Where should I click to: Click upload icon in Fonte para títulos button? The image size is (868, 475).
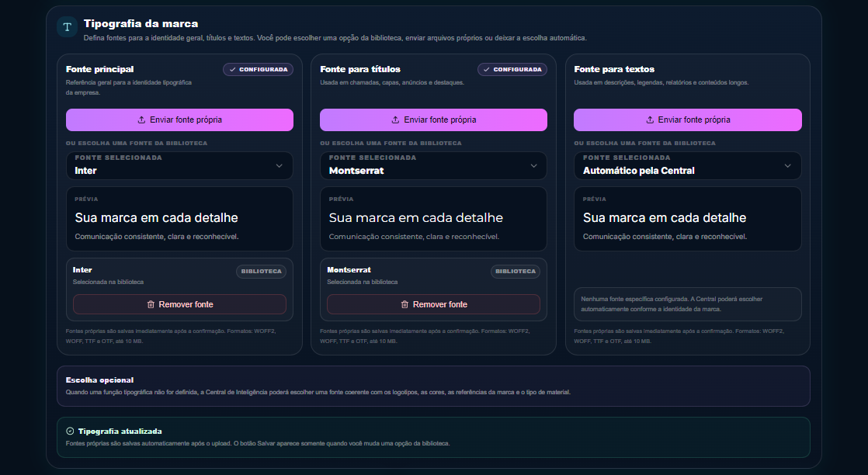(395, 120)
